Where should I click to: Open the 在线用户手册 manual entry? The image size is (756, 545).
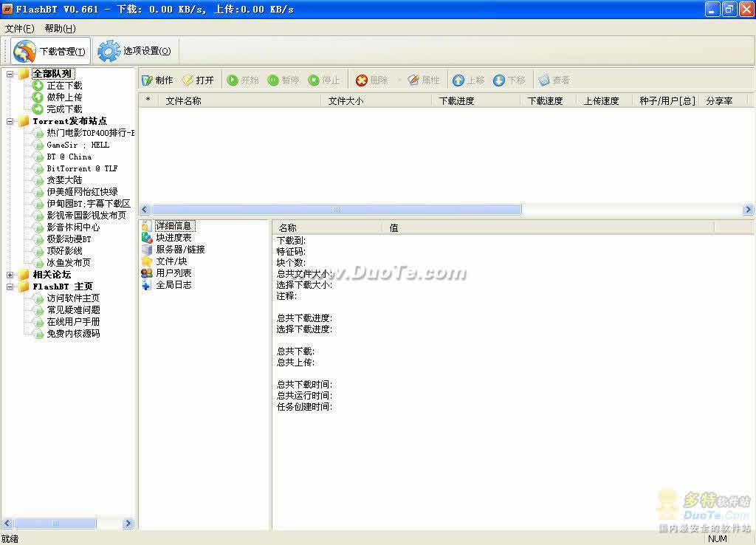tap(73, 322)
